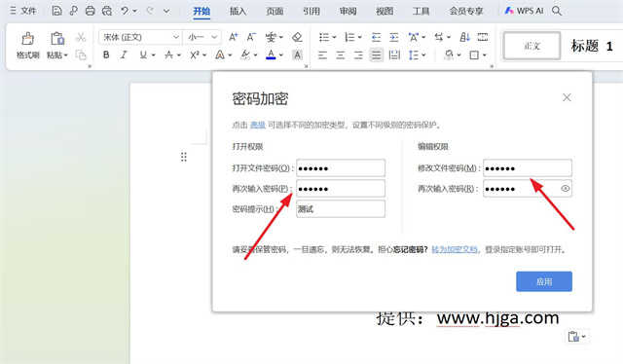Decrease font size with A- icon

[x=251, y=37]
